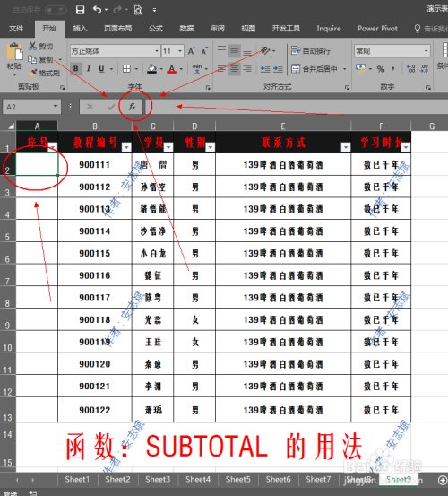
Task: Apply the red Font Color
Action: click(171, 69)
